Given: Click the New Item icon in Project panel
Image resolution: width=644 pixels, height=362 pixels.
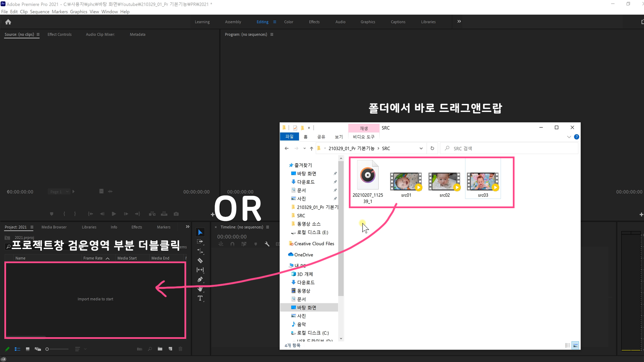Looking at the screenshot, I should (170, 349).
